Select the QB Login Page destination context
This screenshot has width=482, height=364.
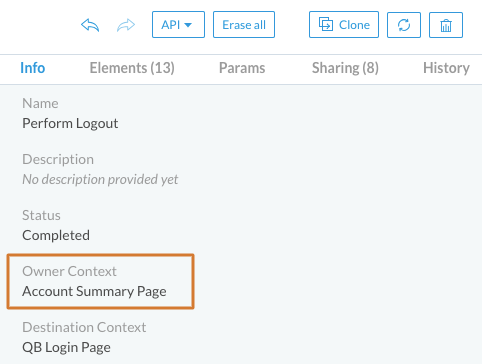pos(66,347)
